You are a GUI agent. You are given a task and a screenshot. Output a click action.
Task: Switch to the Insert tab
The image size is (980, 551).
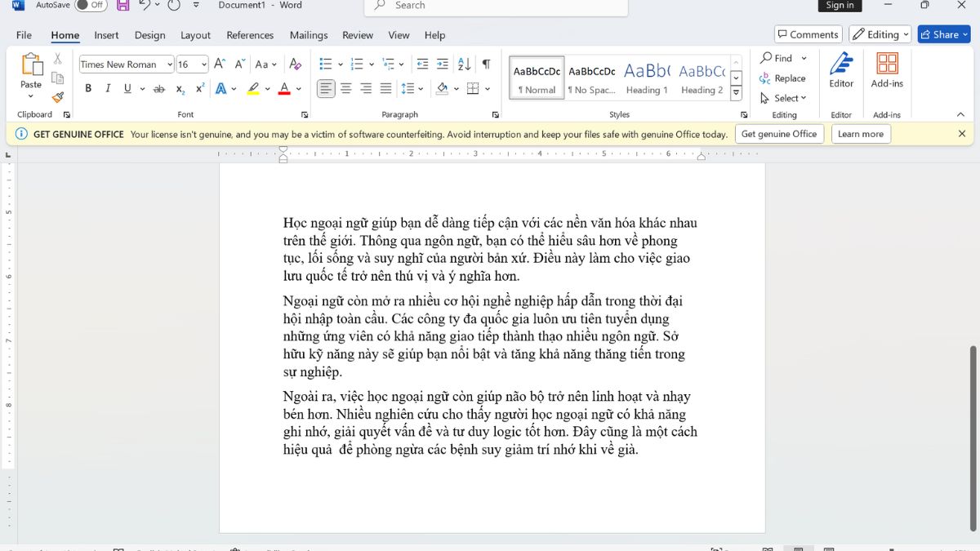[x=106, y=35]
